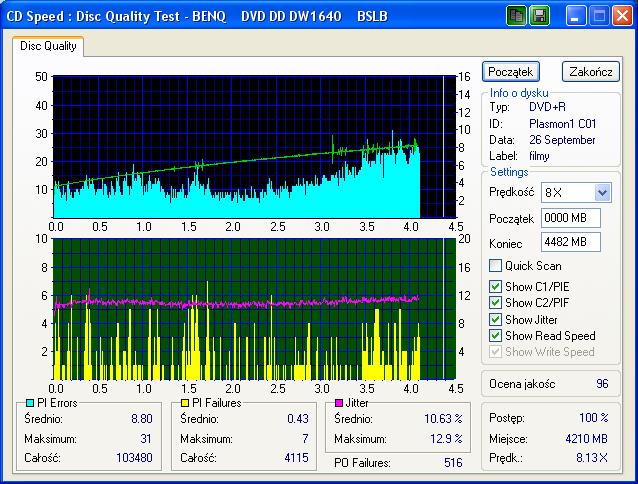638x484 pixels.
Task: Click the Info o dysku heading
Action: (519, 93)
